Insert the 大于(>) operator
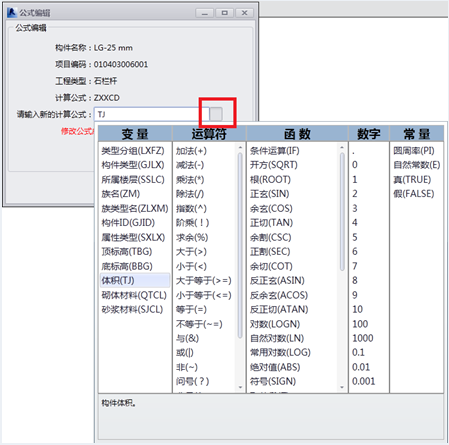449x445 pixels. pyautogui.click(x=191, y=252)
